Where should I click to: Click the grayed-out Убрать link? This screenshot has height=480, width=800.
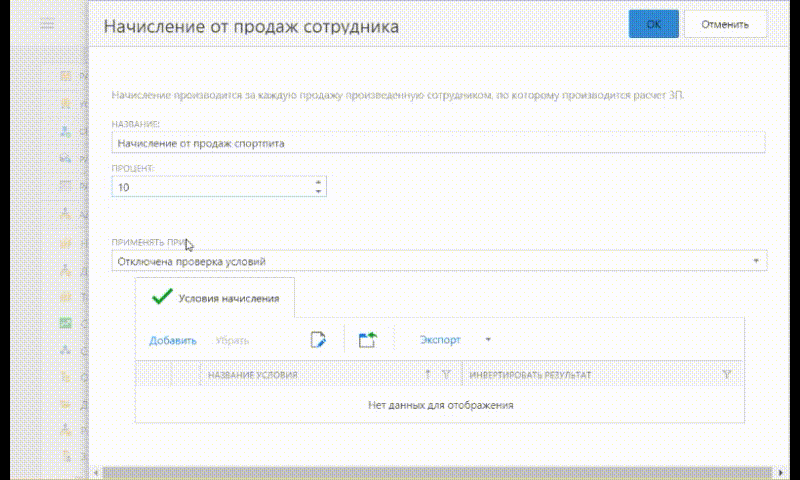pos(232,340)
